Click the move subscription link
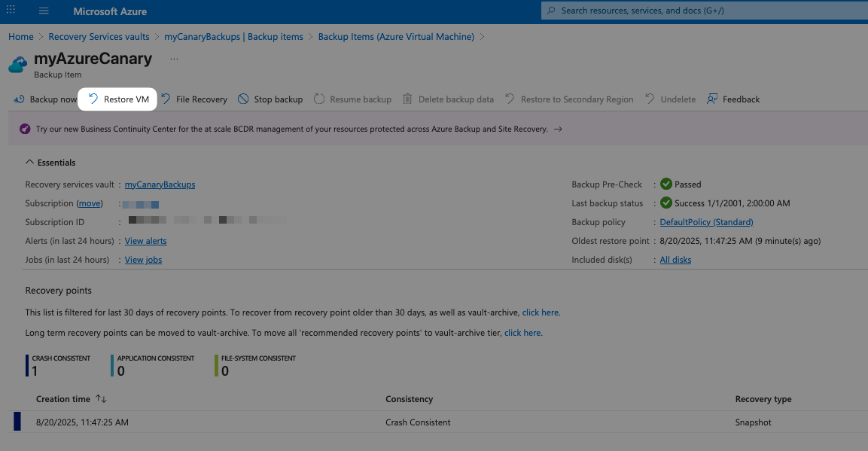This screenshot has height=451, width=868. pos(90,203)
